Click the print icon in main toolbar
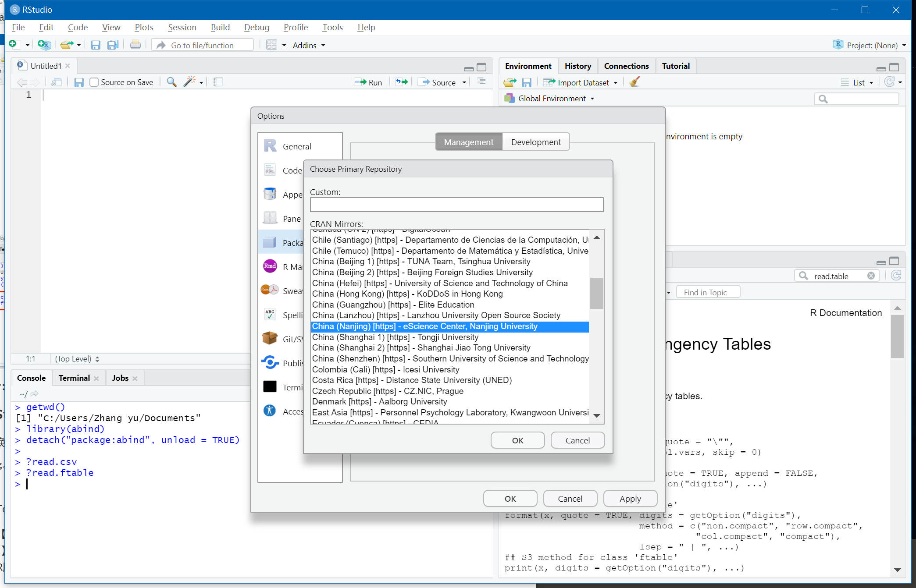This screenshot has height=588, width=916. click(x=135, y=45)
